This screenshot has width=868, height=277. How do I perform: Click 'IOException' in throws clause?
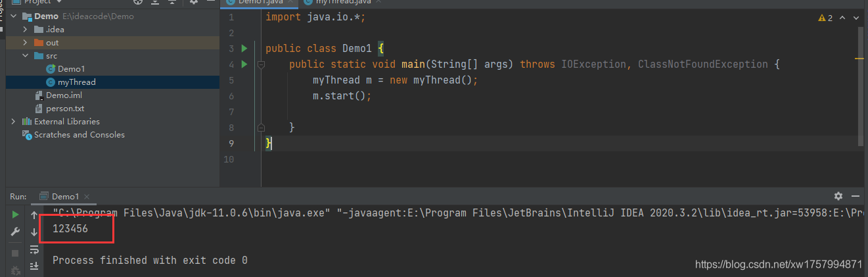(593, 64)
